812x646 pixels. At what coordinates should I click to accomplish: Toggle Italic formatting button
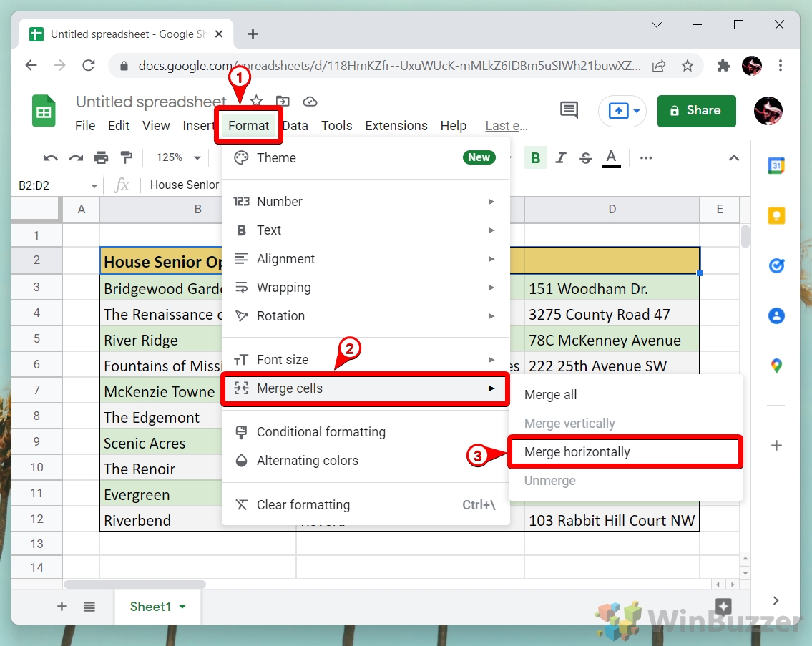[561, 157]
